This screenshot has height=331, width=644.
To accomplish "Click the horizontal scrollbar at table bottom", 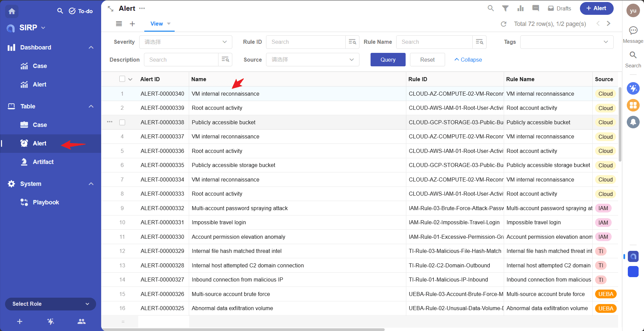I will [x=243, y=329].
